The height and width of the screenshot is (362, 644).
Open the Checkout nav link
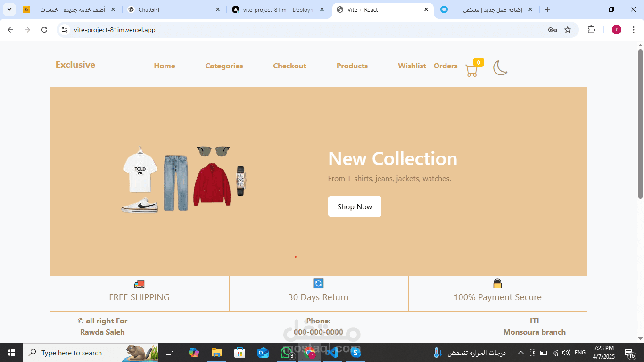[x=289, y=66]
